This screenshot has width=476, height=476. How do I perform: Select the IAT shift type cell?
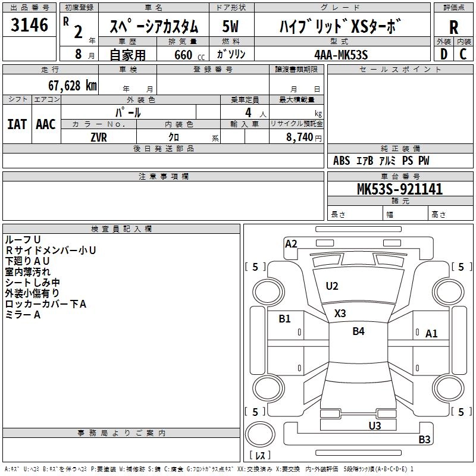click(17, 124)
